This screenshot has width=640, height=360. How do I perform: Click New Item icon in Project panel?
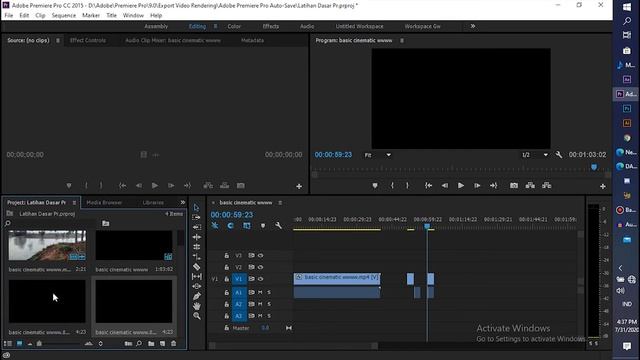click(162, 344)
